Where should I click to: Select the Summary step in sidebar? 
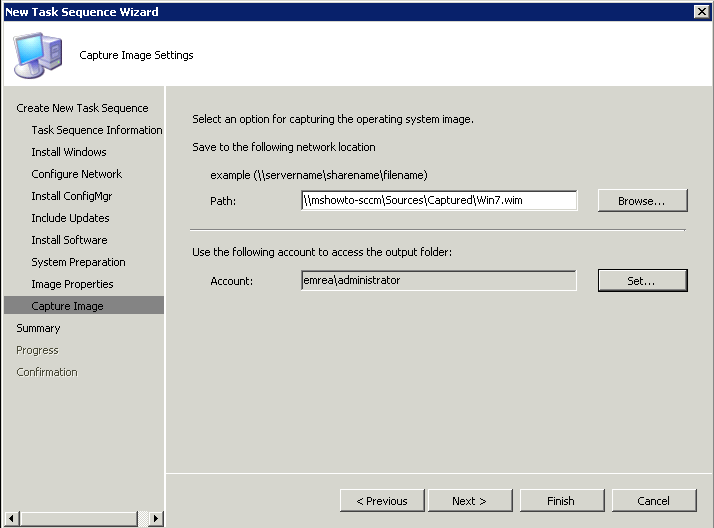38,328
